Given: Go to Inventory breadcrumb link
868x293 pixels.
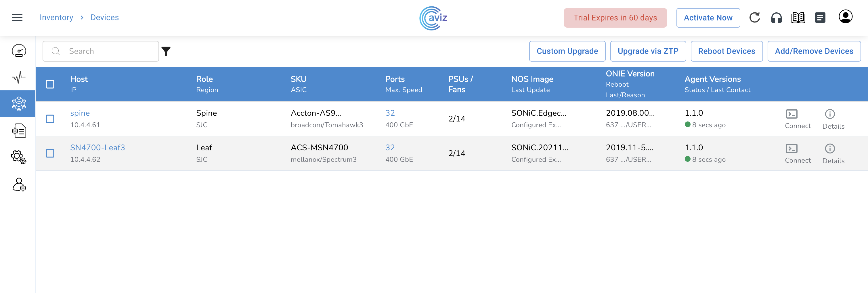Looking at the screenshot, I should (56, 18).
